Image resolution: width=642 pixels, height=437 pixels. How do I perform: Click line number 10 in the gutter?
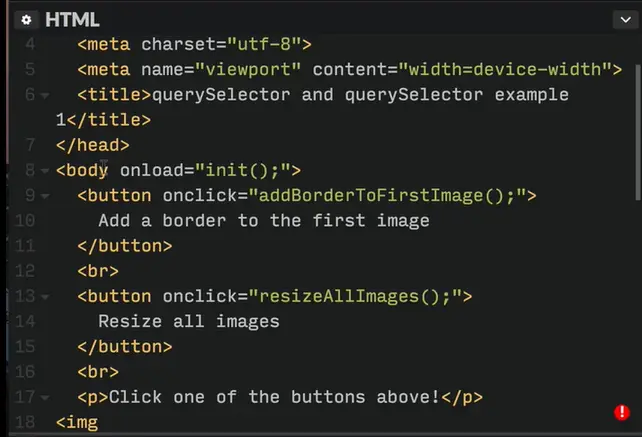[x=25, y=221]
